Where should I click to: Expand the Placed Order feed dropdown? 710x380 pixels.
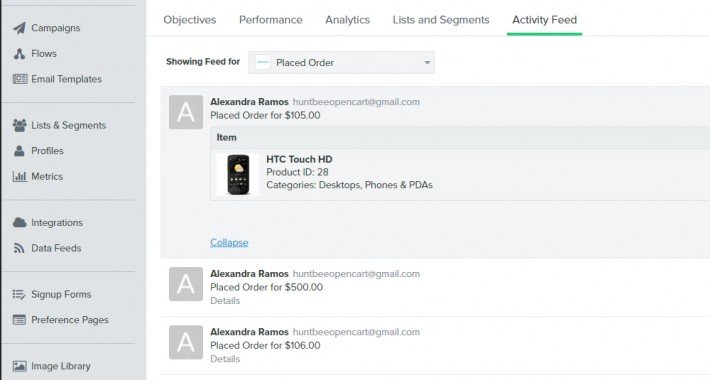coord(341,63)
